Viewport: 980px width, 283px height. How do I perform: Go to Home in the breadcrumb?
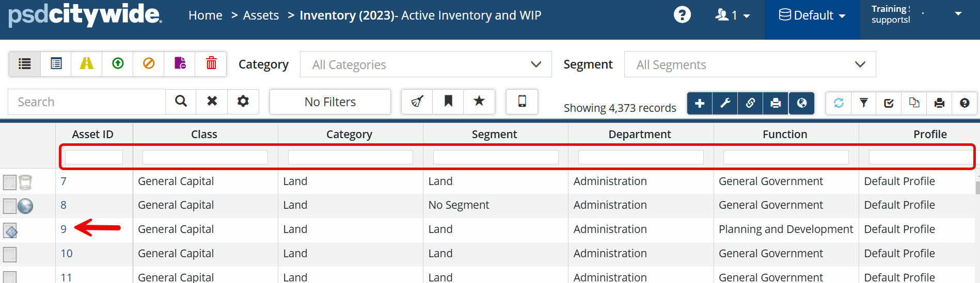coord(205,15)
